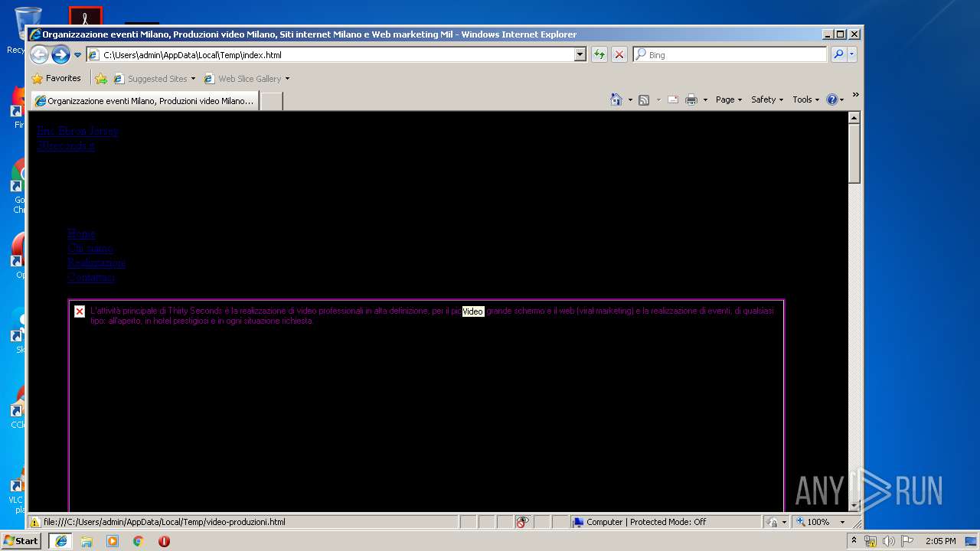Click the blocked content status bar icon
Screen dimensions: 980x551
point(523,522)
